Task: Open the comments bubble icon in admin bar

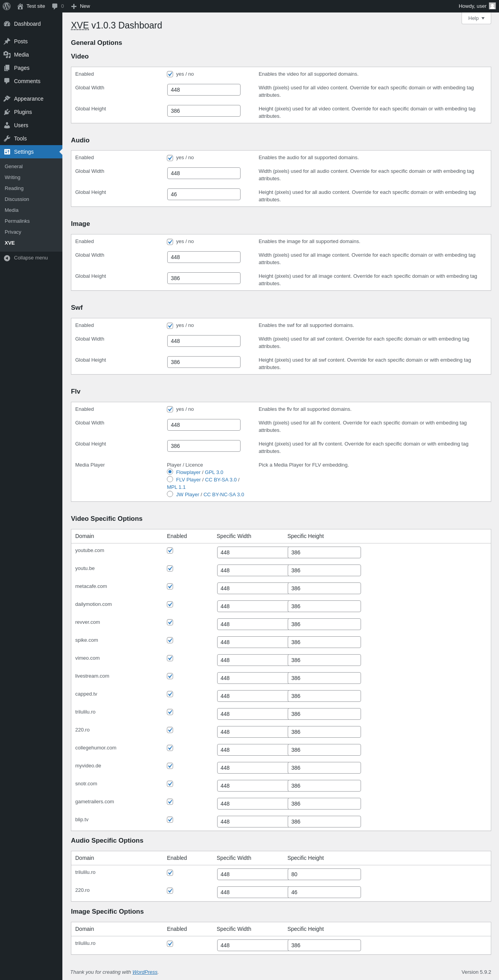Action: [55, 6]
